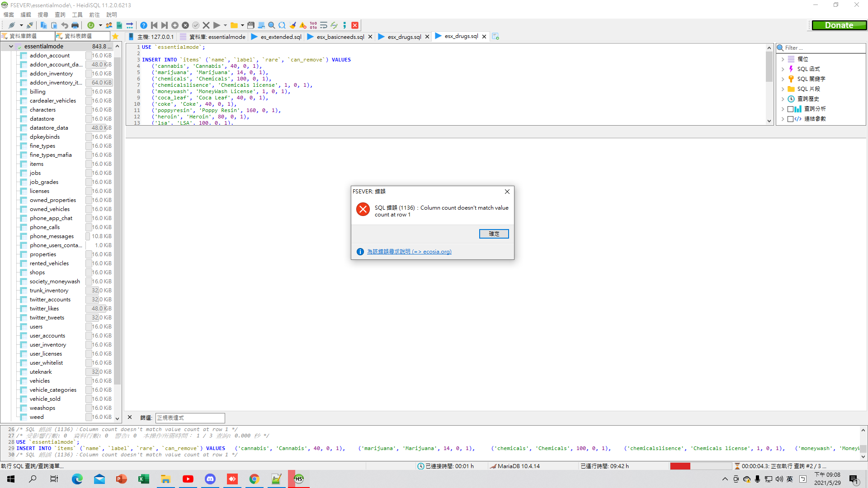
Task: Click the paste clipboard toolbar icon
Action: tap(54, 25)
